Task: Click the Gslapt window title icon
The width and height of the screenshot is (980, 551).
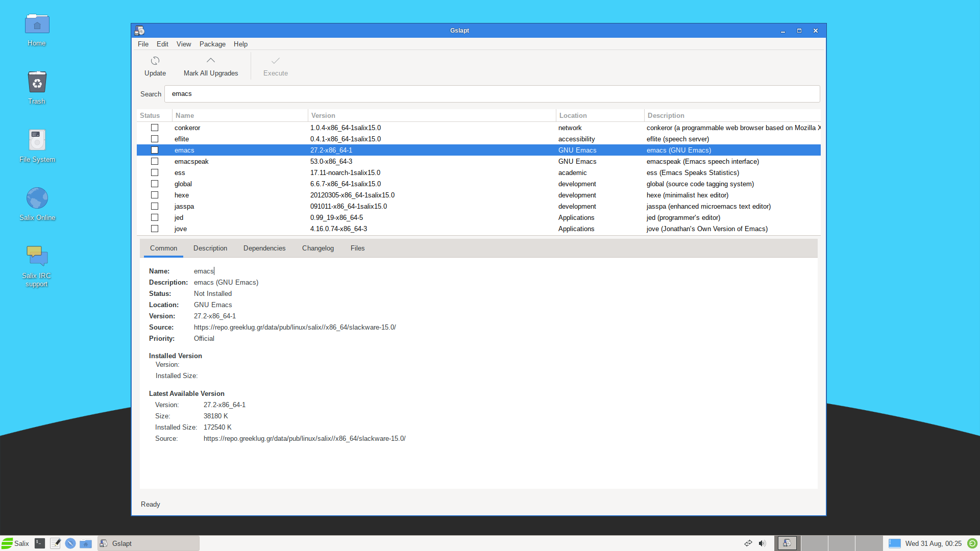Action: coord(140,31)
